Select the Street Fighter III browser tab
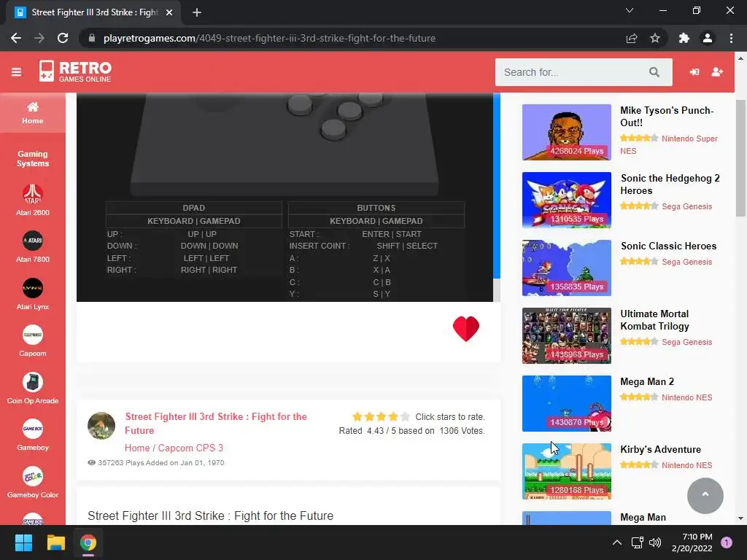The height and width of the screenshot is (560, 747). click(x=94, y=12)
